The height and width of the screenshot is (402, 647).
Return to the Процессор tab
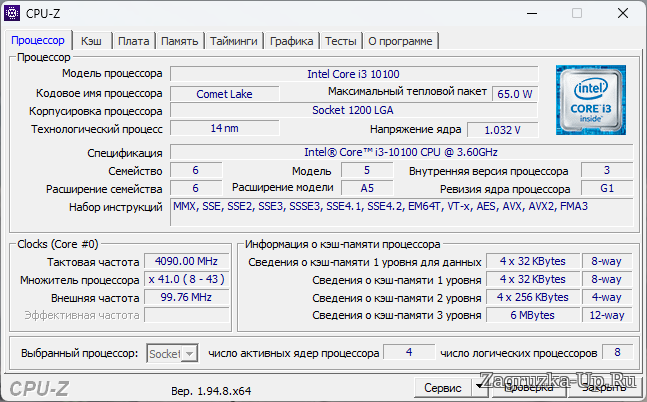[x=38, y=40]
